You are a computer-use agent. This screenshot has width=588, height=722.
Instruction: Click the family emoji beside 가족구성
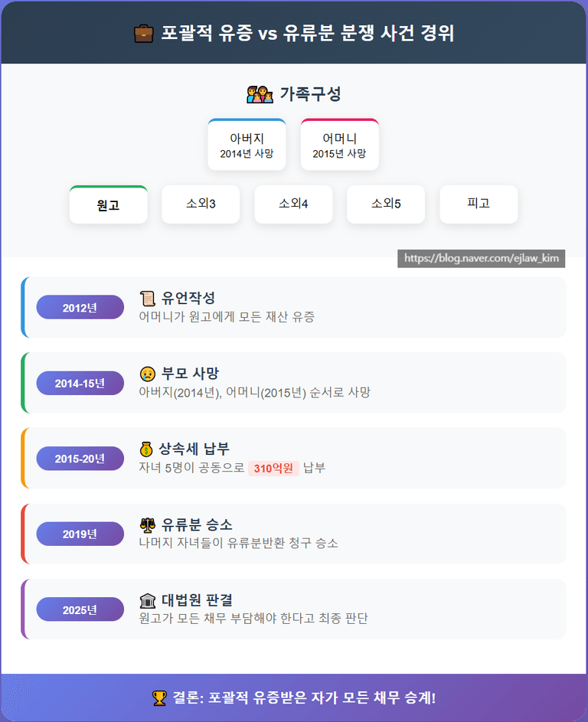(260, 94)
